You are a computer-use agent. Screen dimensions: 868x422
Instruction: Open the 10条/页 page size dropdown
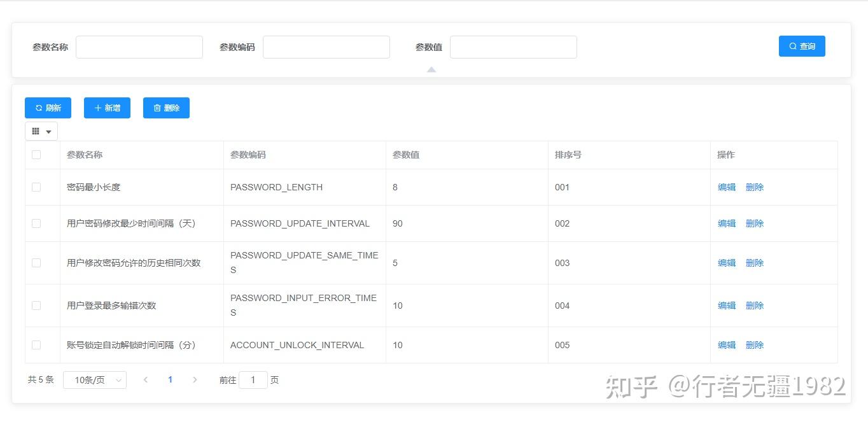click(95, 380)
